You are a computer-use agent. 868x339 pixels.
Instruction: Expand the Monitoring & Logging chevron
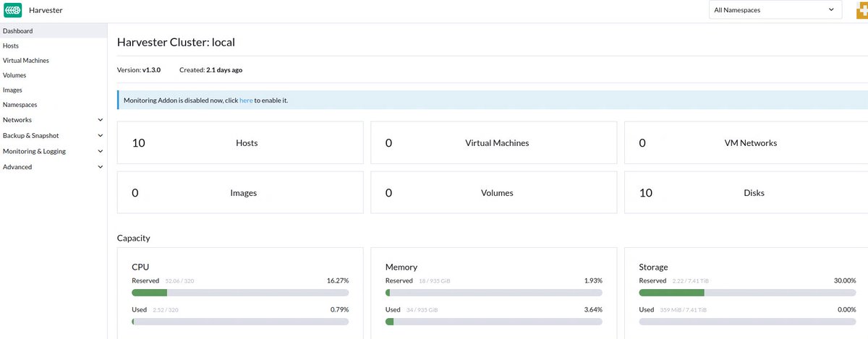[101, 151]
